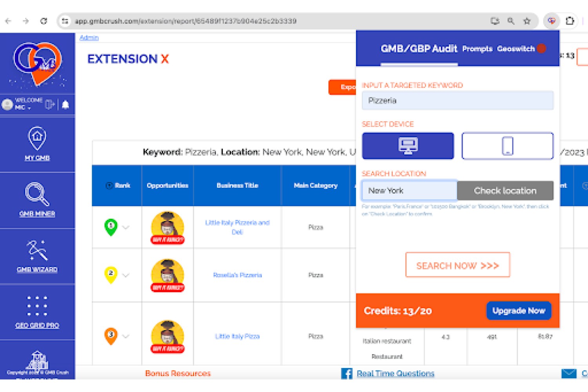The width and height of the screenshot is (588, 392).
Task: Click the rank 2 yellow map pin
Action: (x=111, y=274)
